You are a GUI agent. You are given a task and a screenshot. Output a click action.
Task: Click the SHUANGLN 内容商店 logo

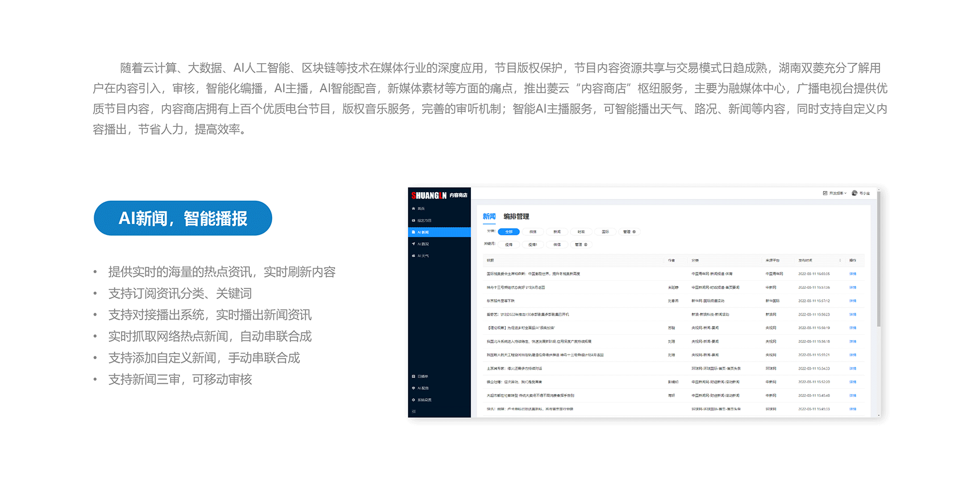click(439, 195)
